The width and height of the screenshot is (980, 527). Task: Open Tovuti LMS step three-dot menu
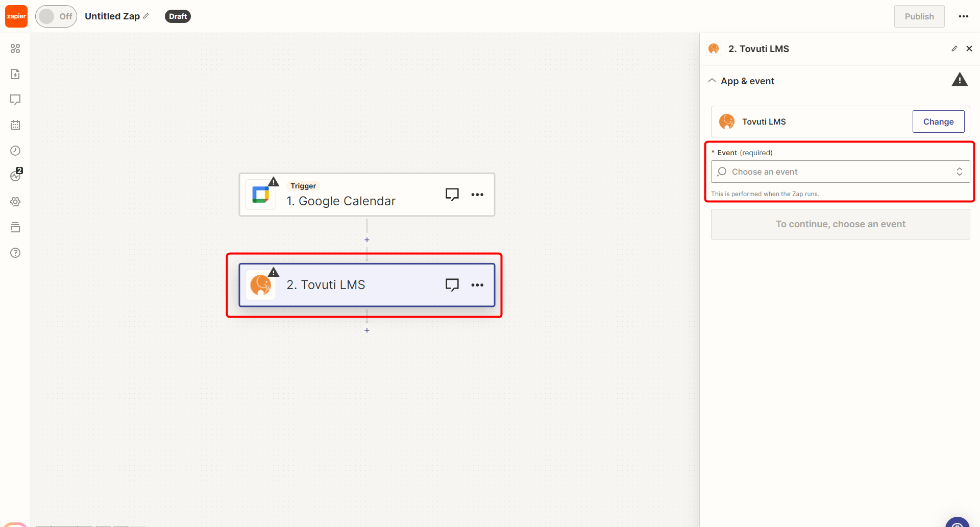point(477,285)
